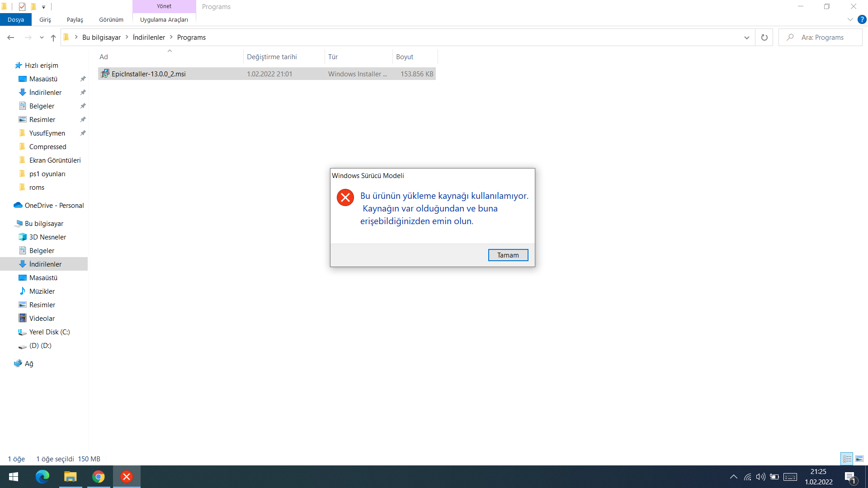The width and height of the screenshot is (868, 488).
Task: Go up one folder level arrow
Action: (53, 38)
